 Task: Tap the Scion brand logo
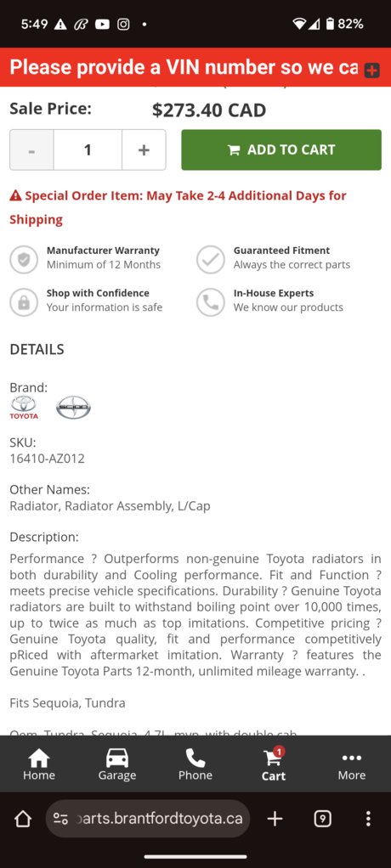(x=73, y=408)
